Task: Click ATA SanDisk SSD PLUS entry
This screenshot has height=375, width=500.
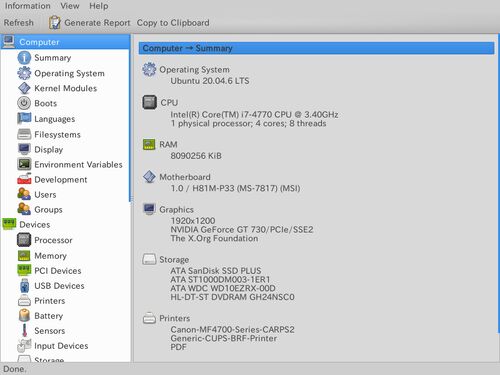Action: 216,271
